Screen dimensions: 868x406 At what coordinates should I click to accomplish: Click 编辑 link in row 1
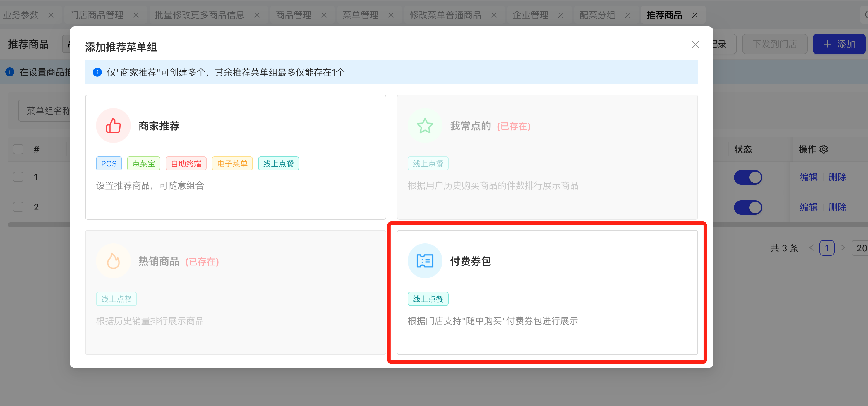[x=808, y=177]
